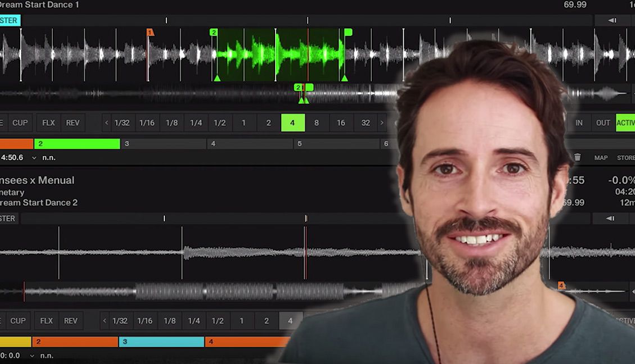Open the bottom deck cue position dropdown
Screen dimensions: 635x364
click(x=31, y=356)
